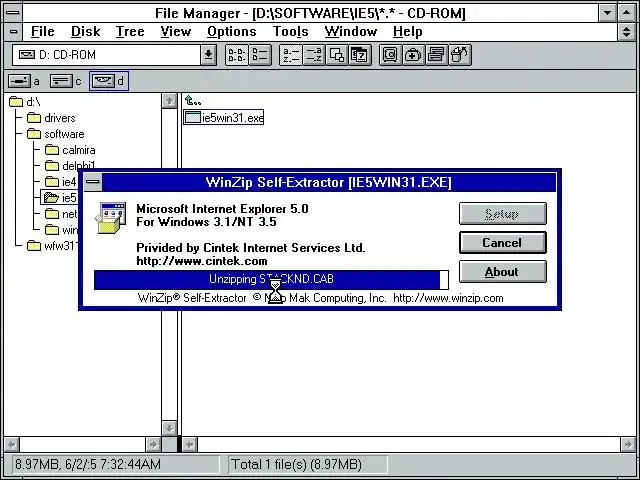Click the disabled Setup button

502,213
